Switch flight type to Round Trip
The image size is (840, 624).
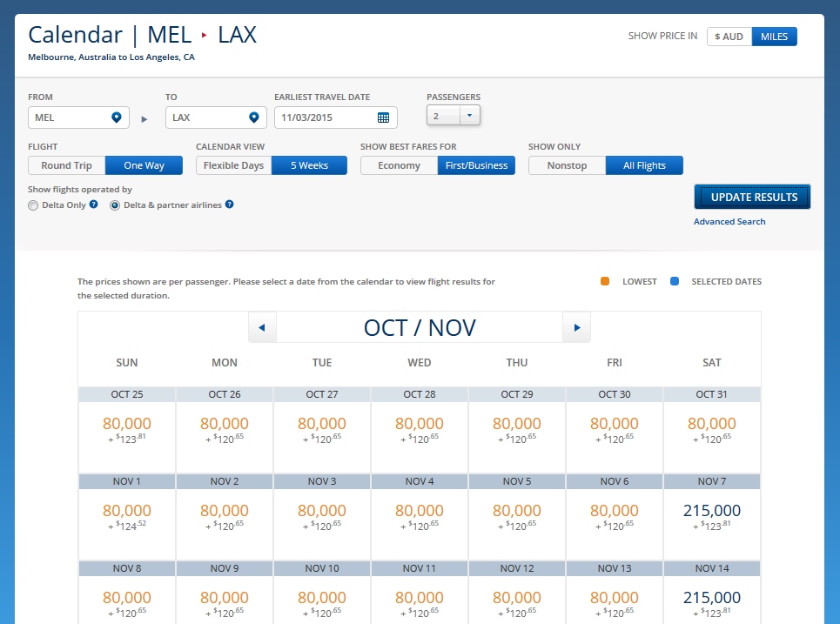coord(67,165)
